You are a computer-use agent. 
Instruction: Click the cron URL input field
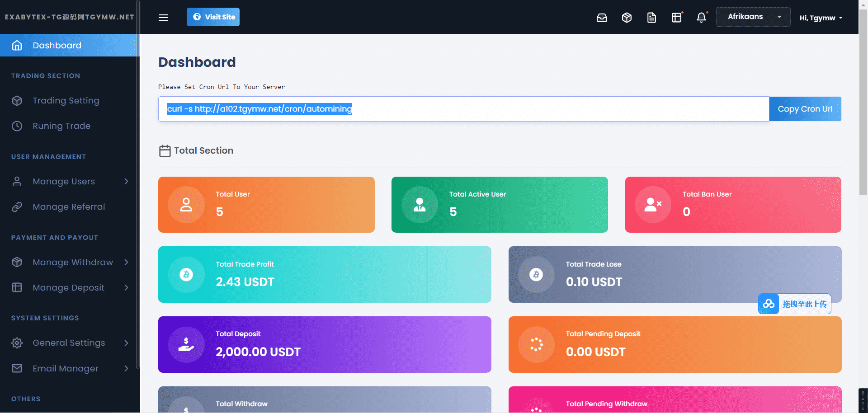coord(463,109)
